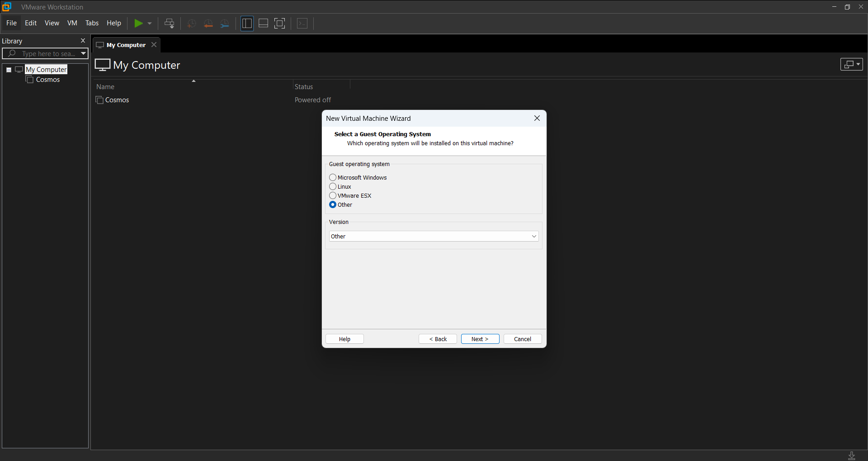Close the Library panel

[83, 41]
